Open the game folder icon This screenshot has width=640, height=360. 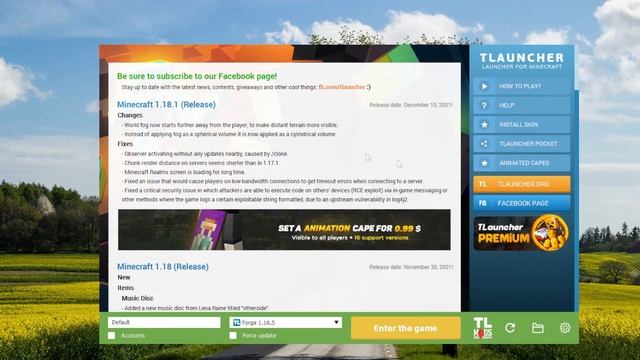(x=538, y=328)
